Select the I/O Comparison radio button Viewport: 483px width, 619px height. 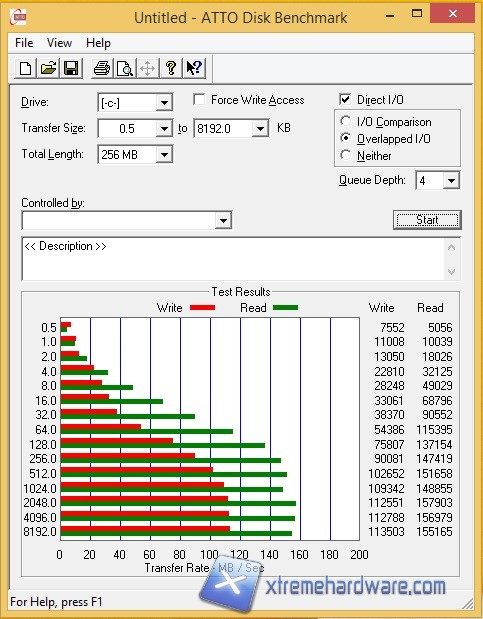click(345, 121)
